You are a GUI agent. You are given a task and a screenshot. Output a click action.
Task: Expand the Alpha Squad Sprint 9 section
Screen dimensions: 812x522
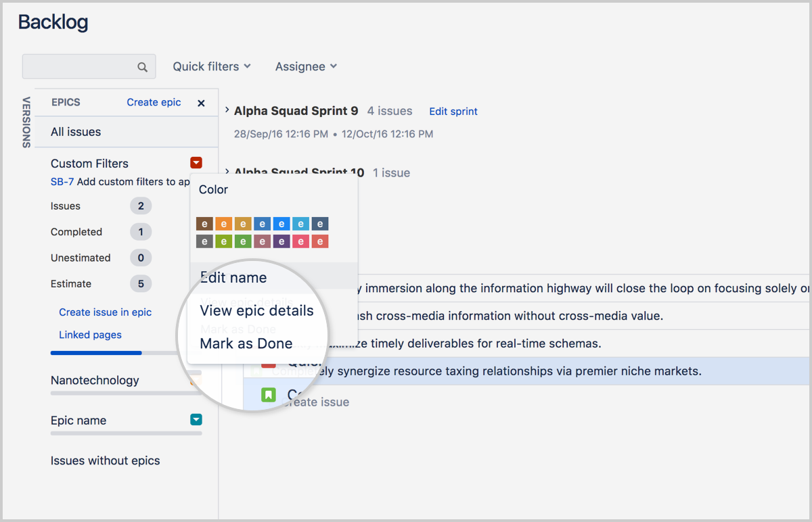point(226,110)
